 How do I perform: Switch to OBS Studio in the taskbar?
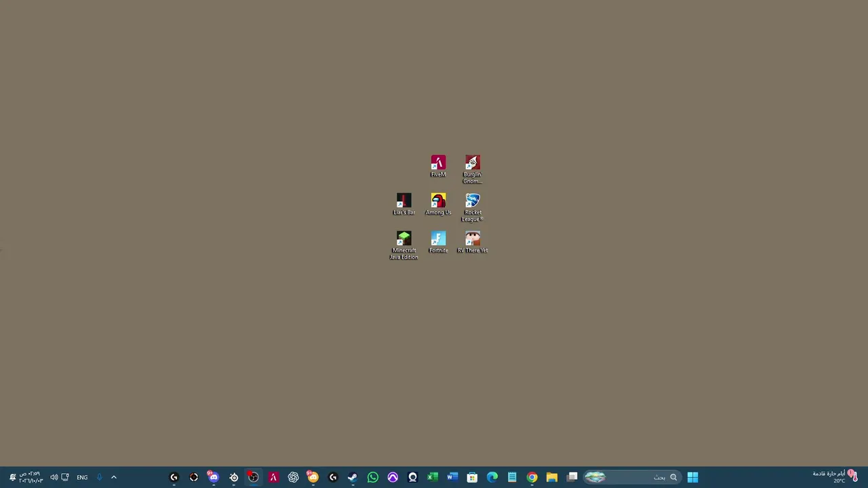pos(253,477)
